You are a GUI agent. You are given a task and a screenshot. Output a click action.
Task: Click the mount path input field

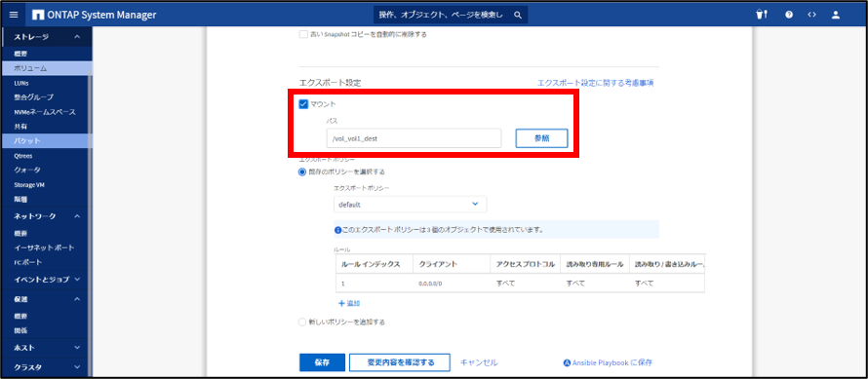414,139
